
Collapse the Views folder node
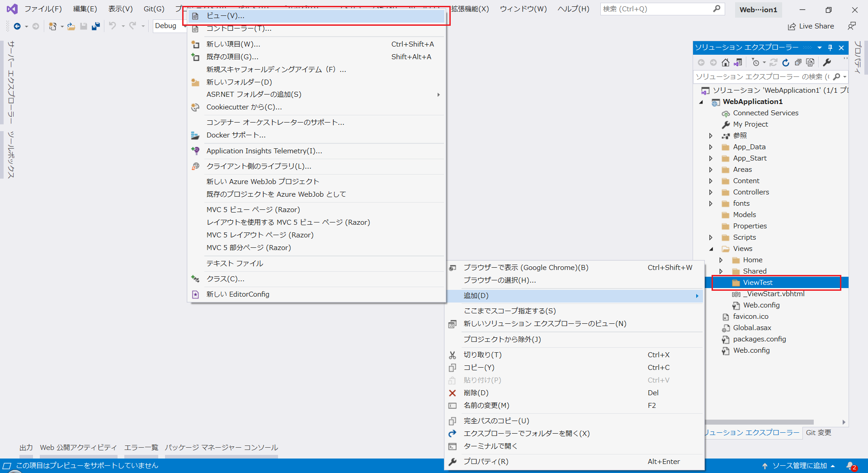[x=711, y=248]
